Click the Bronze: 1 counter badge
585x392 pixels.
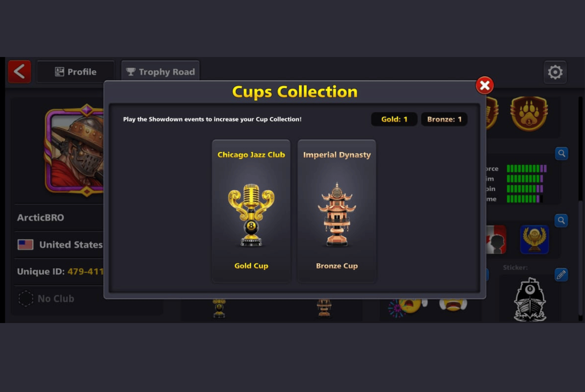click(x=444, y=119)
